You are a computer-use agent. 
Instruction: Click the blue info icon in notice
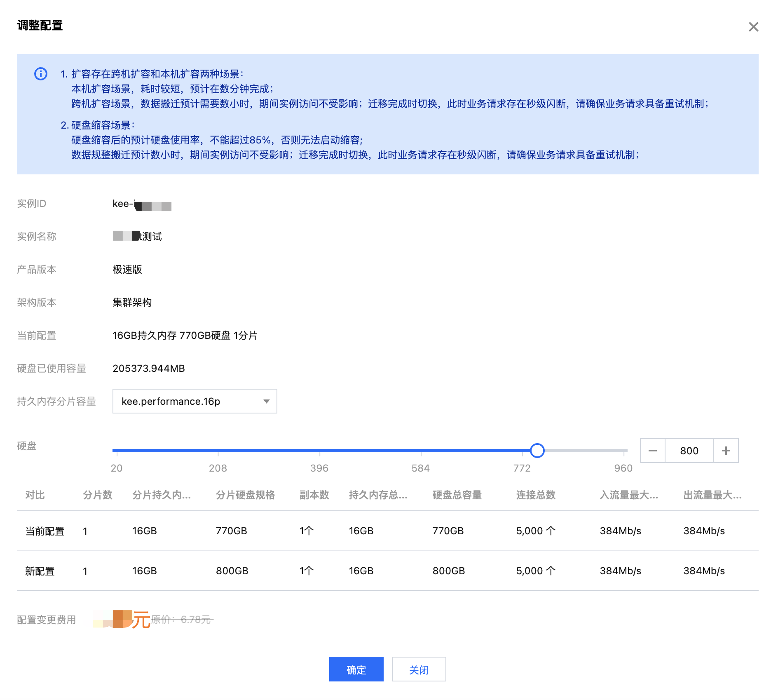point(41,74)
